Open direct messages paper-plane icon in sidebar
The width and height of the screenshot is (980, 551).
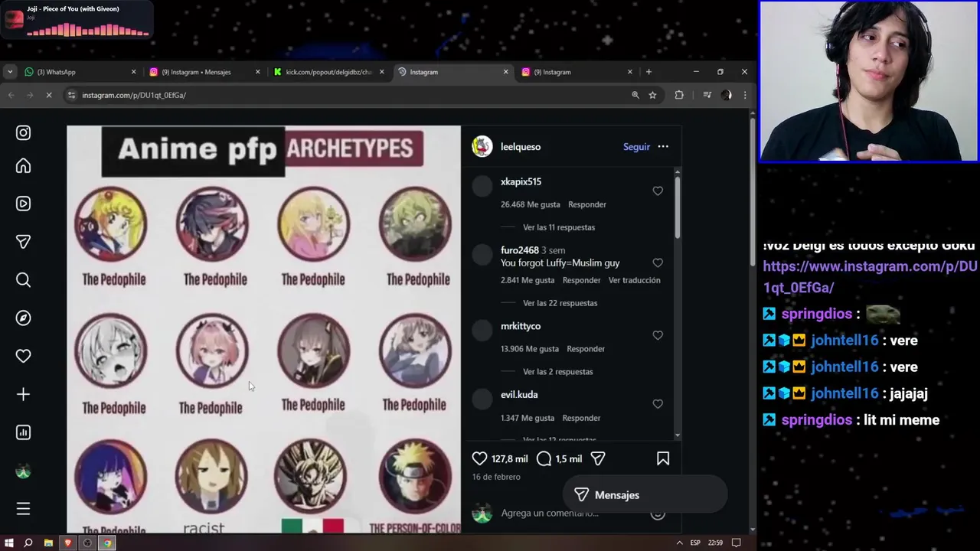[x=23, y=242]
